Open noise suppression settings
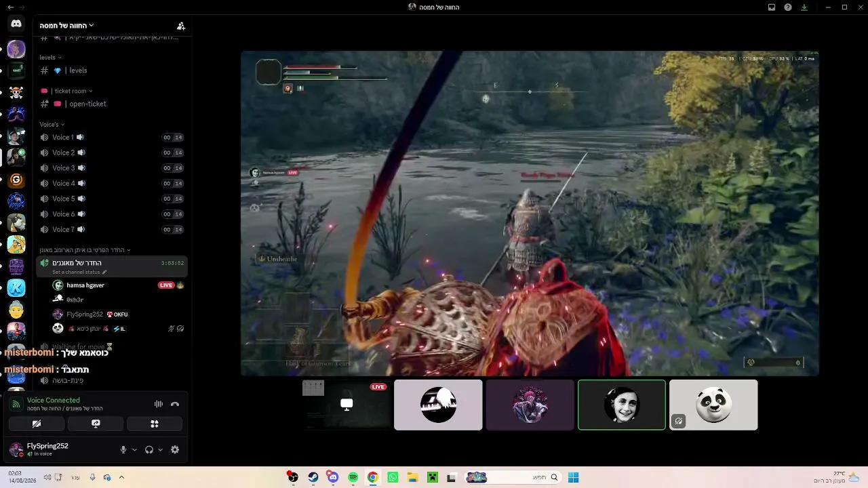The image size is (868, 488). pos(159,404)
